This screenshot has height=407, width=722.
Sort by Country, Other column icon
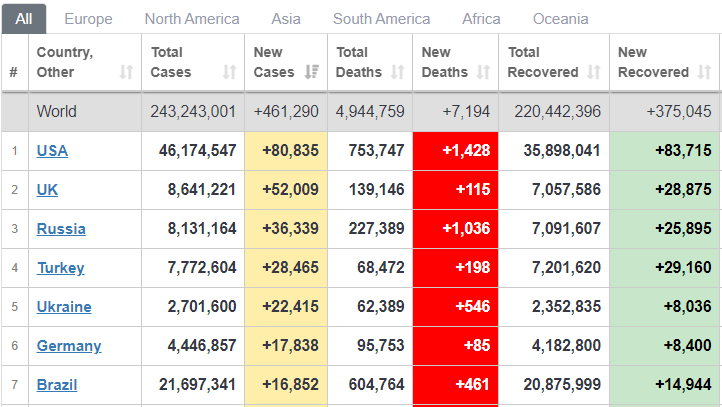click(x=126, y=72)
